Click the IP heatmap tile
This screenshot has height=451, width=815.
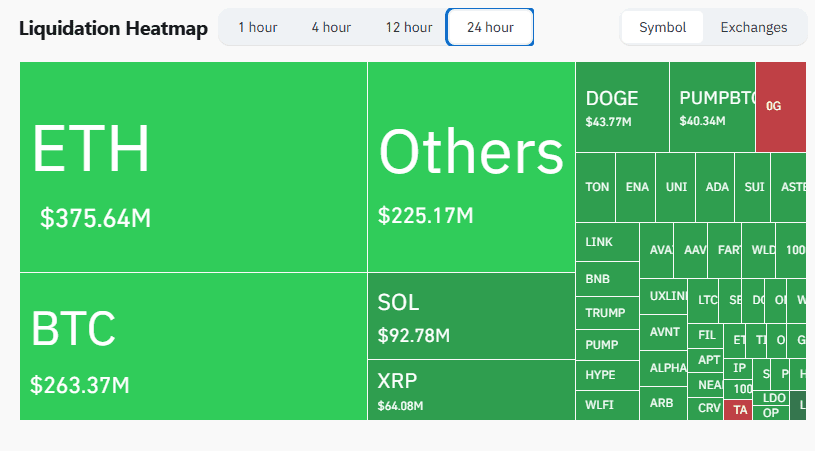click(x=738, y=368)
